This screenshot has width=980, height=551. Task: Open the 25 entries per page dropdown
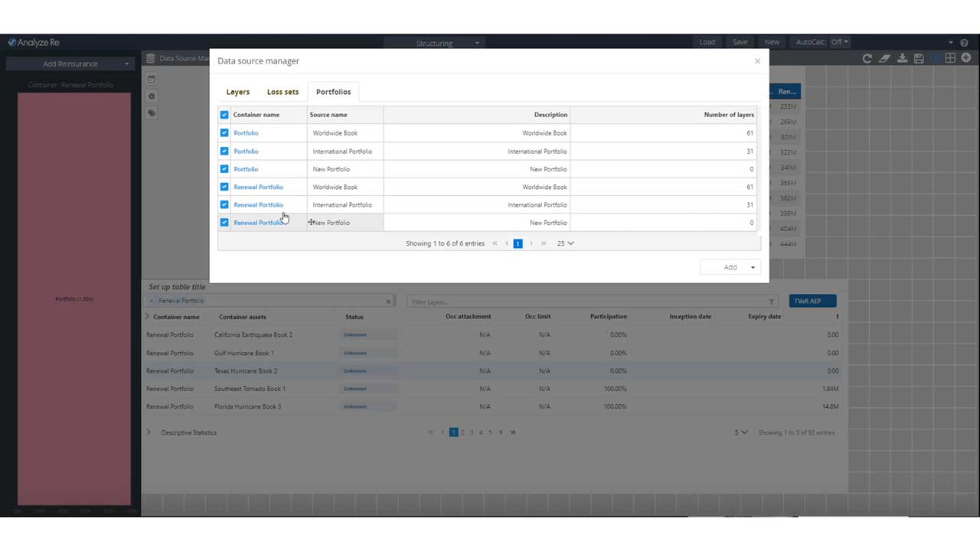(x=565, y=243)
